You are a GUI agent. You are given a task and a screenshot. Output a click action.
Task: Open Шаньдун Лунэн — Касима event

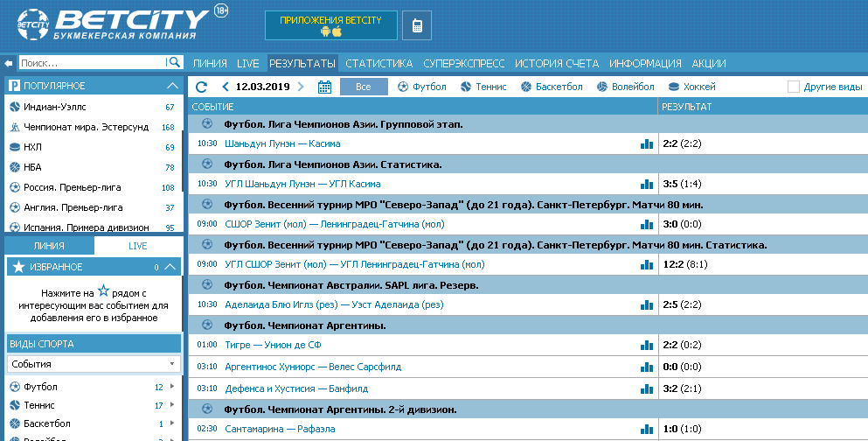point(282,143)
